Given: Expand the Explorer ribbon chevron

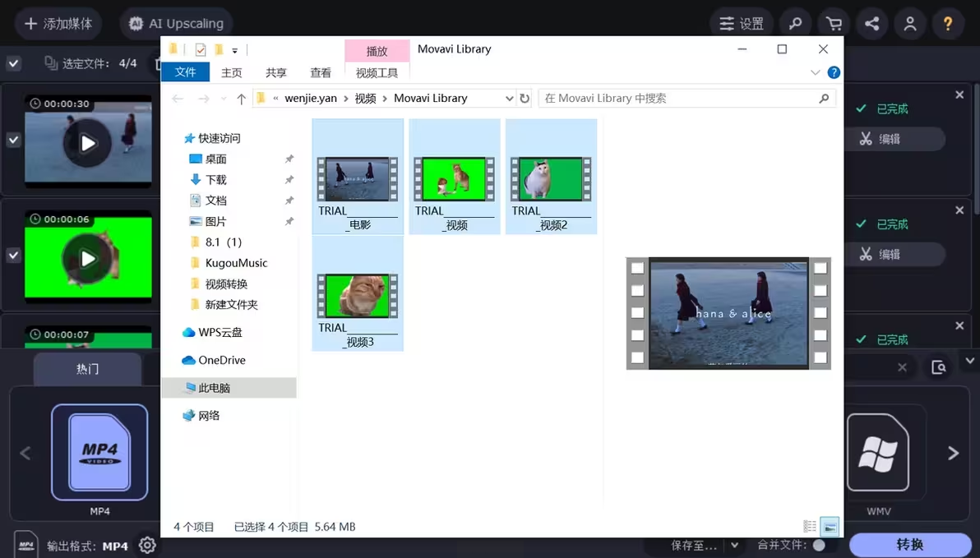Looking at the screenshot, I should [816, 72].
